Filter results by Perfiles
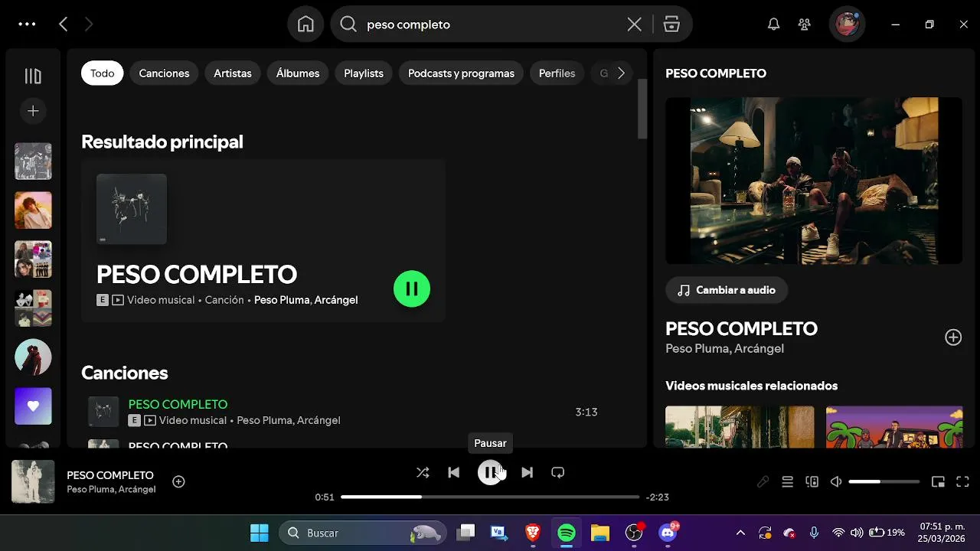This screenshot has height=551, width=980. click(557, 73)
